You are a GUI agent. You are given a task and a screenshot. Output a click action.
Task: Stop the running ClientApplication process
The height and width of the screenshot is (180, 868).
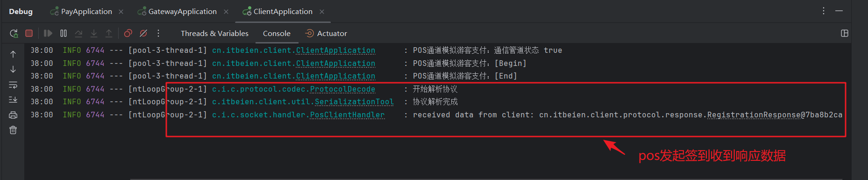coord(29,33)
